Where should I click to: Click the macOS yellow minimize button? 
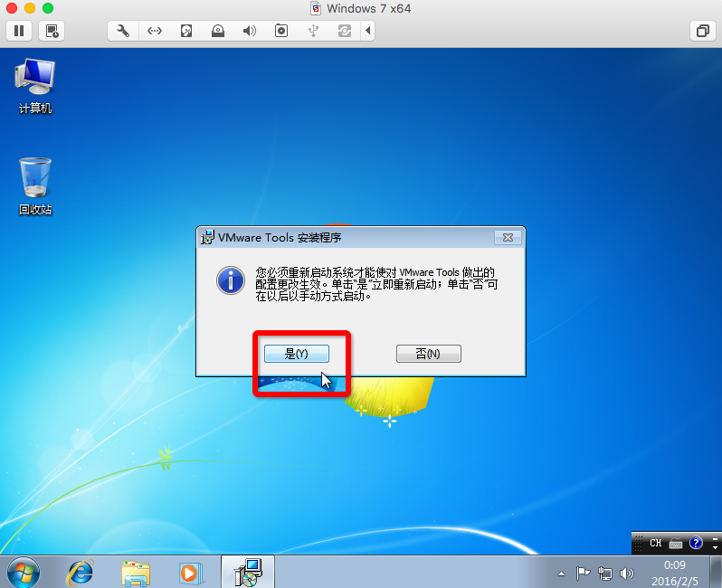point(30,8)
